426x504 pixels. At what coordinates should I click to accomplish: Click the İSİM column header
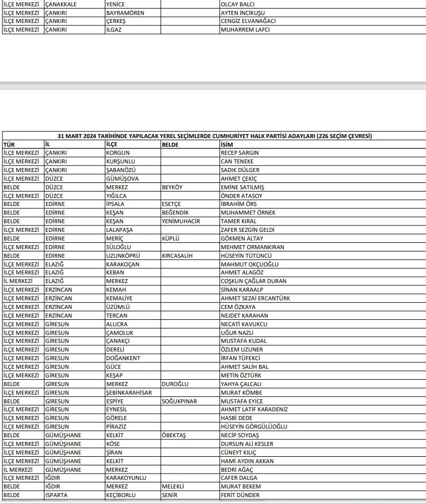click(227, 144)
